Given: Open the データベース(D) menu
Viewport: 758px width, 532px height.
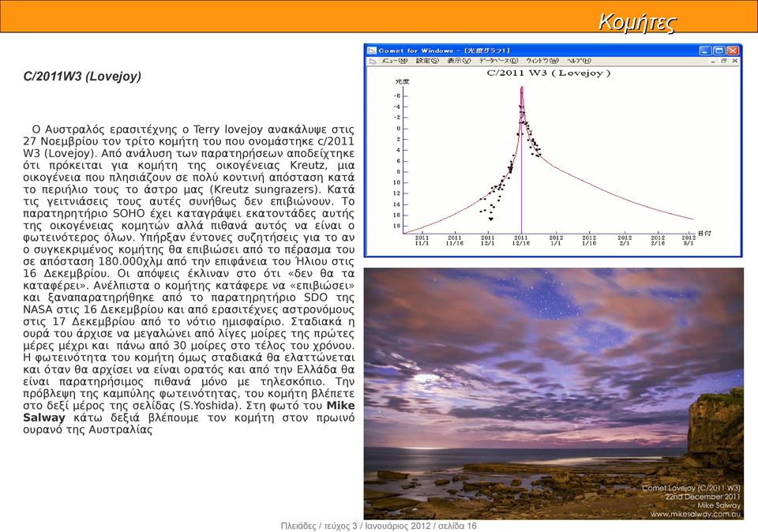Looking at the screenshot, I should 498,61.
